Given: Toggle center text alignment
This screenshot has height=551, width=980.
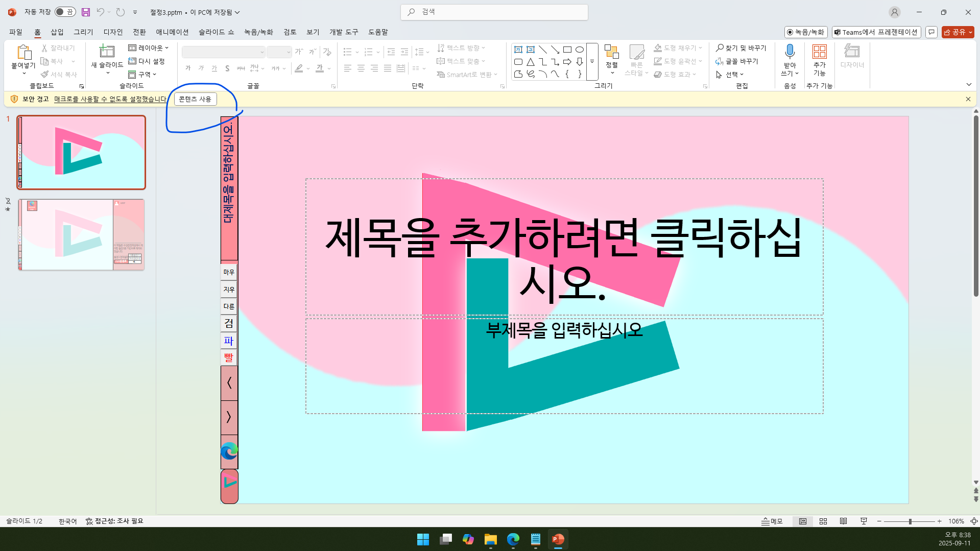Looking at the screenshot, I should [361, 68].
